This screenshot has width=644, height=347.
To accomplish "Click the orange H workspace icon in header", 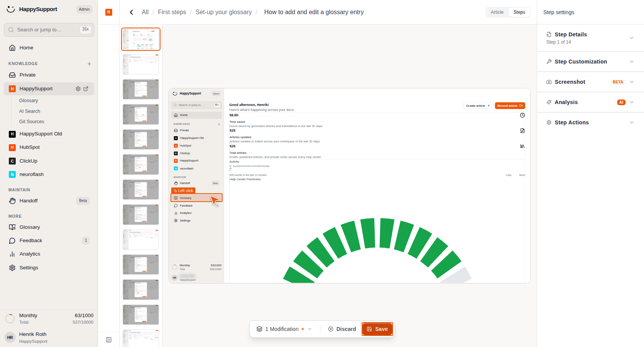I will 109,12.
